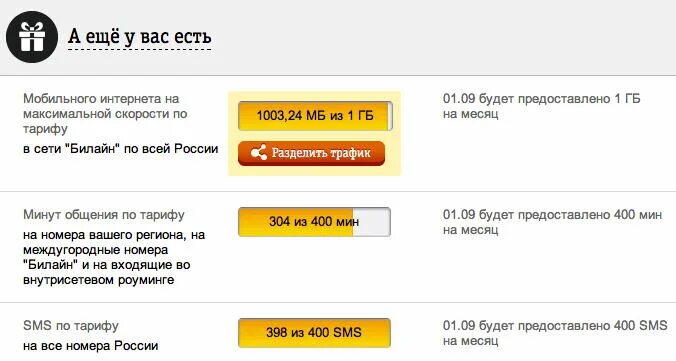Click 'внутрисетевом роуминге' text line
The height and width of the screenshot is (361, 676).
click(x=99, y=279)
